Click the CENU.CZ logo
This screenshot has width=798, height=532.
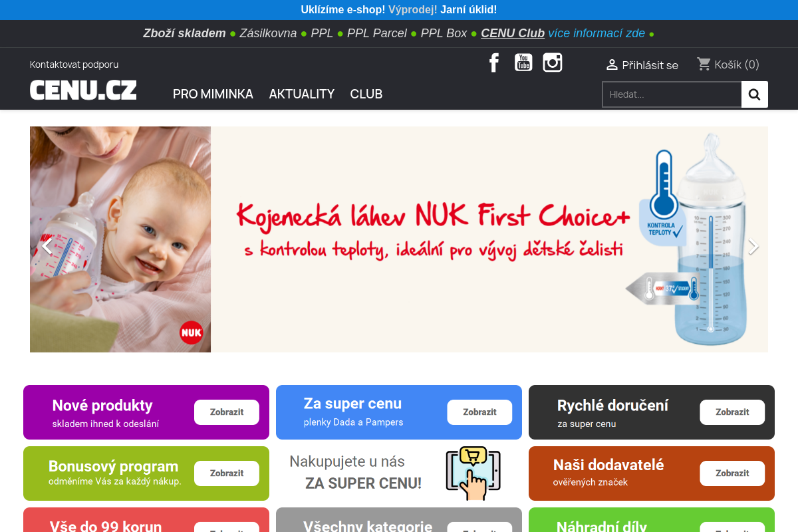pyautogui.click(x=82, y=90)
